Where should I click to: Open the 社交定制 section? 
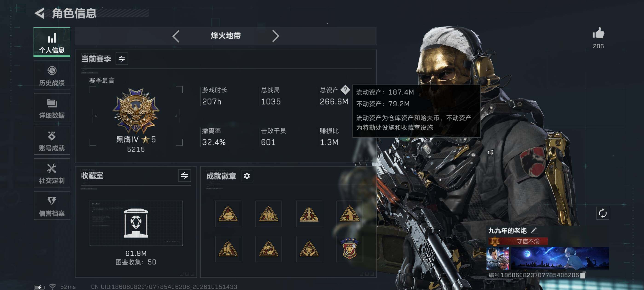52,173
